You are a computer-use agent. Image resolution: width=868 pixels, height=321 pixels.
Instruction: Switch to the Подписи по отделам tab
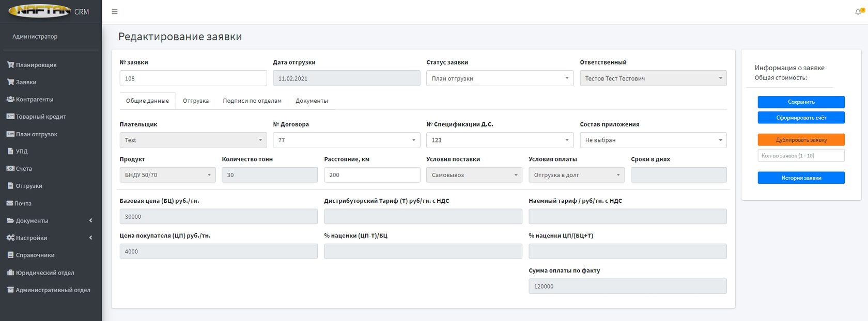[252, 101]
